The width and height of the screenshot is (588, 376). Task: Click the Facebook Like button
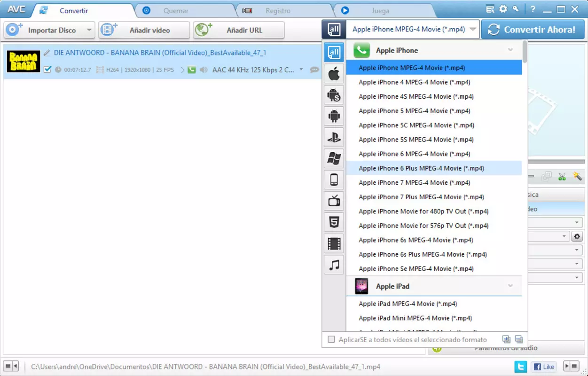pyautogui.click(x=544, y=367)
